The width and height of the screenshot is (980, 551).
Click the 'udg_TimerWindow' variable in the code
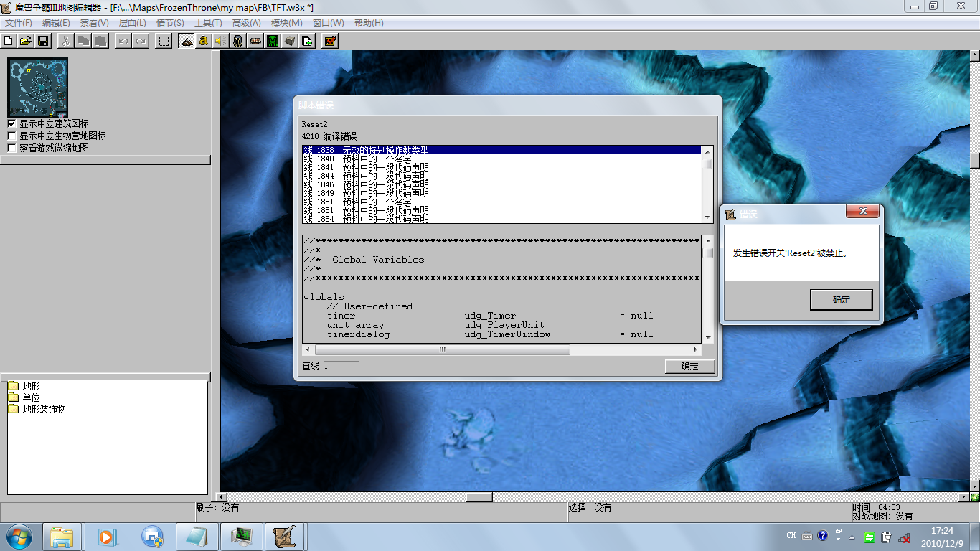(x=507, y=334)
